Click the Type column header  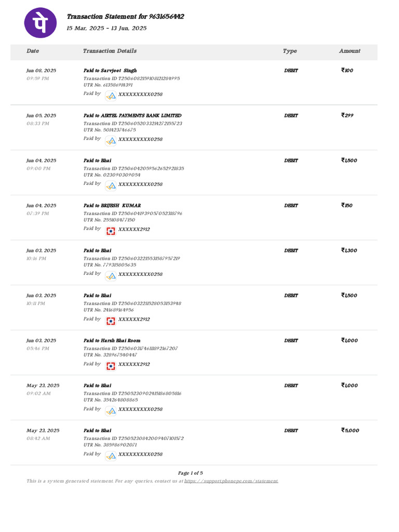290,51
